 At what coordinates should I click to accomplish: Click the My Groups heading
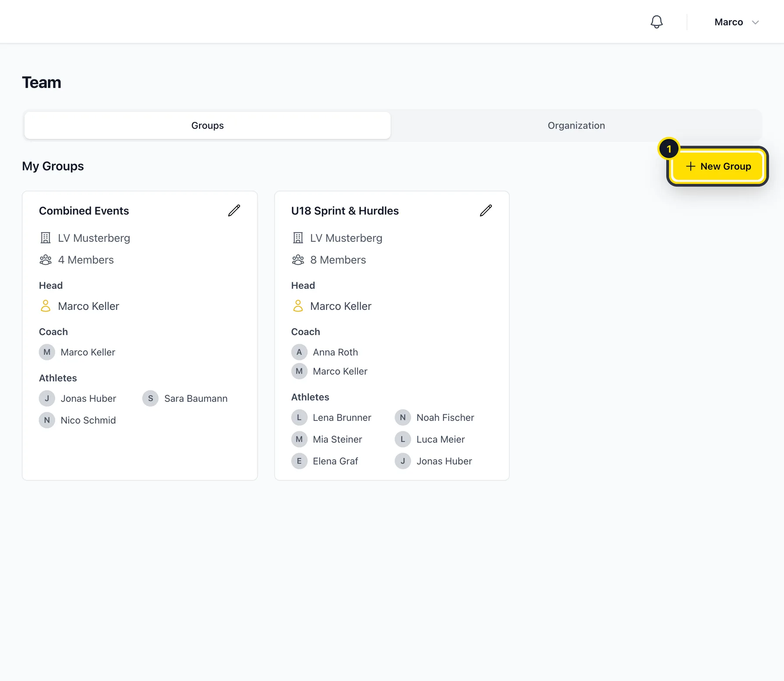(53, 166)
